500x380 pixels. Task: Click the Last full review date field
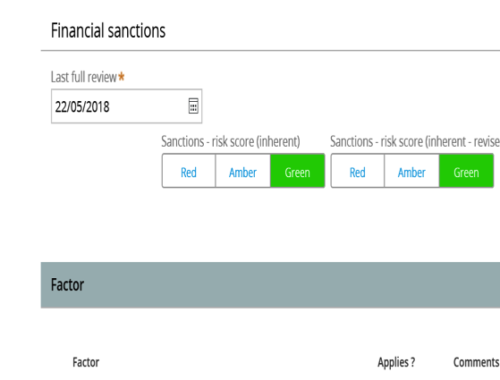coord(127,106)
